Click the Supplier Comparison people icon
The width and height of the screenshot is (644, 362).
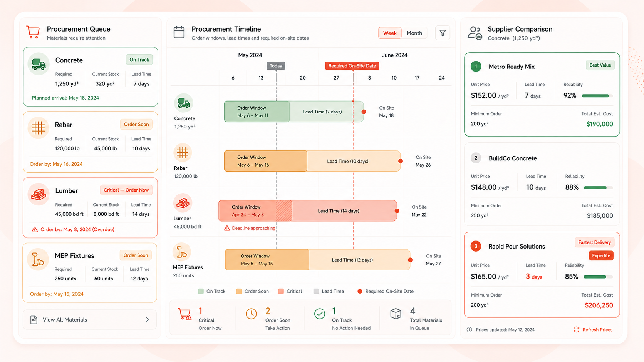475,33
